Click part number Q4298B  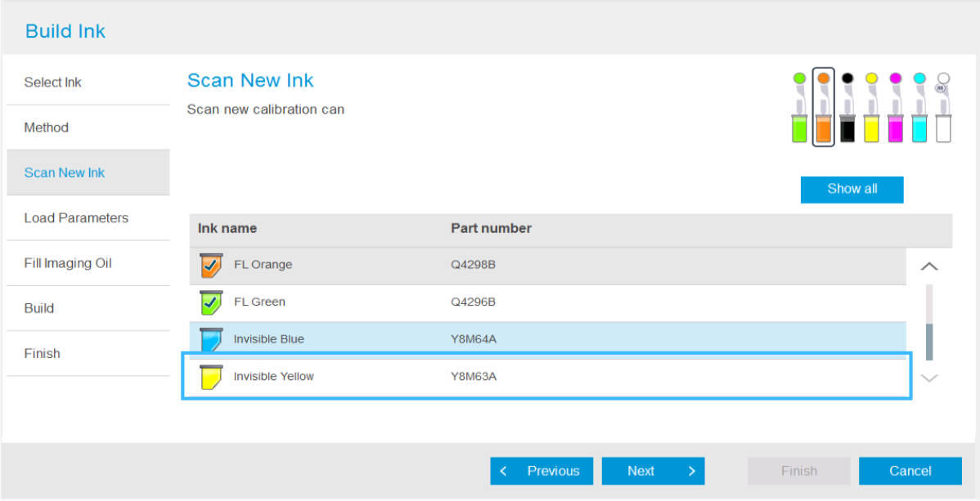click(473, 265)
